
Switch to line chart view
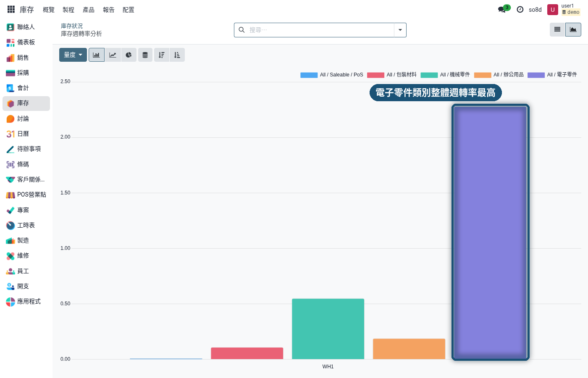click(x=113, y=55)
